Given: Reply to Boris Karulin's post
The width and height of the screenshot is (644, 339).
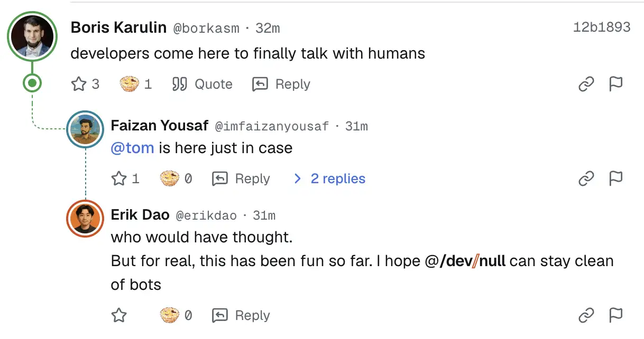Looking at the screenshot, I should [x=281, y=84].
